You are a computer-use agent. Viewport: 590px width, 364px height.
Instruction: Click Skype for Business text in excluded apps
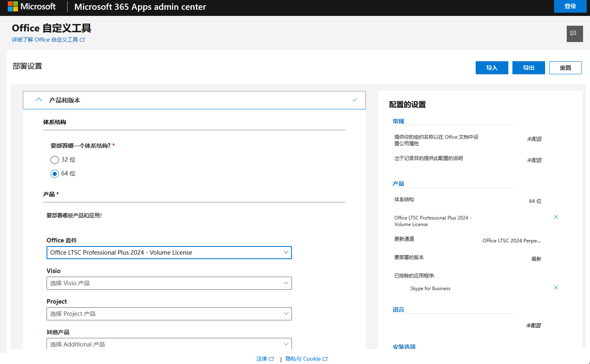click(x=430, y=289)
